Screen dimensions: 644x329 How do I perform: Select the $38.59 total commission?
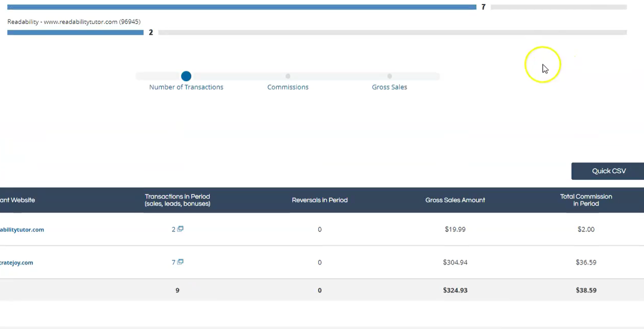coord(586,291)
